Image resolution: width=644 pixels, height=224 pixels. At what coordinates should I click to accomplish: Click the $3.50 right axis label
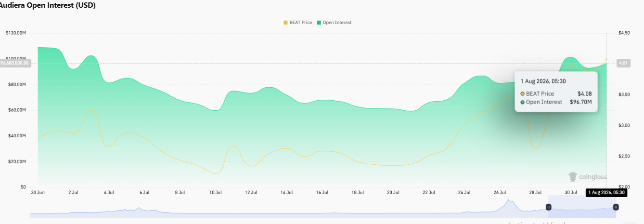624,95
